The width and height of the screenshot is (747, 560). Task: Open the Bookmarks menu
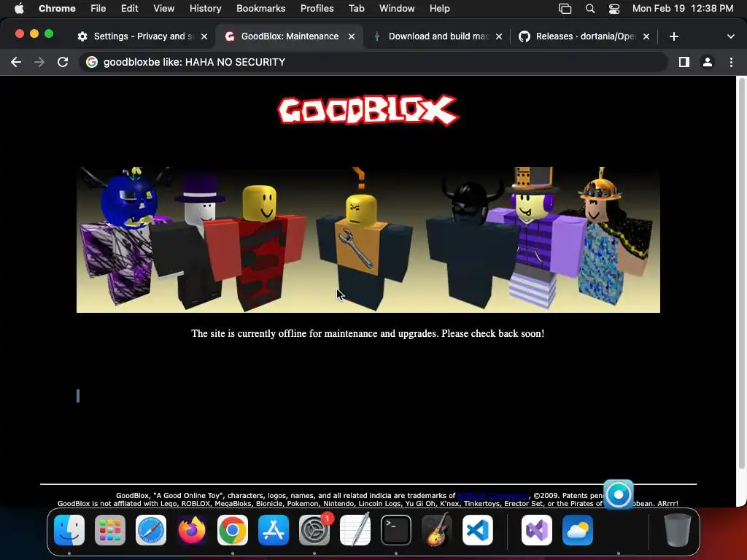point(260,9)
